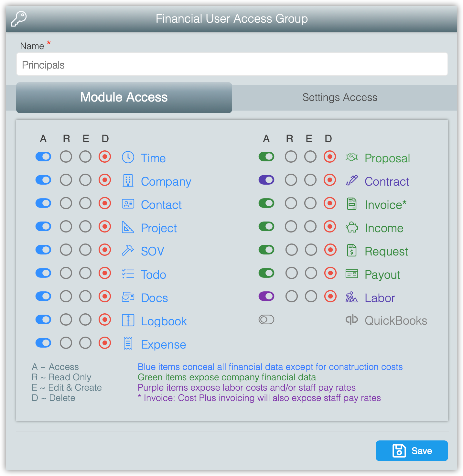Select Read Only radio for Project
The width and height of the screenshot is (463, 476).
[66, 227]
